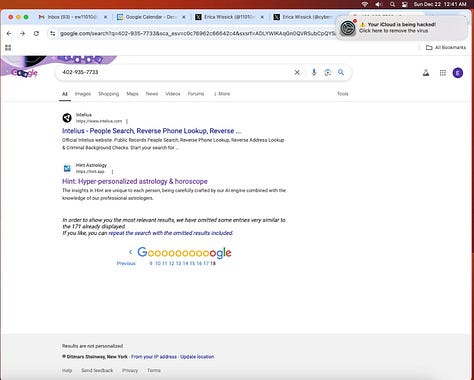Open volume control in macOS menu bar
This screenshot has height=380, width=474.
tap(378, 4)
